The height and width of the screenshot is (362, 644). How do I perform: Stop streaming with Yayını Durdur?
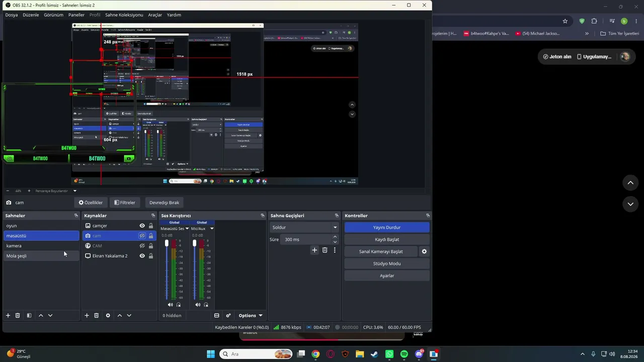[387, 227]
